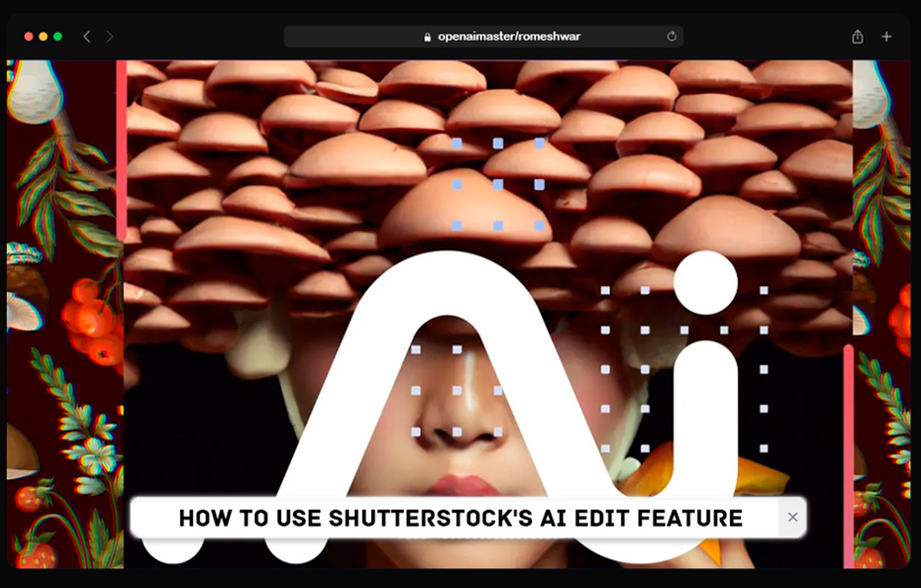The height and width of the screenshot is (588, 921).
Task: Click the browser forward arrow
Action: click(109, 37)
